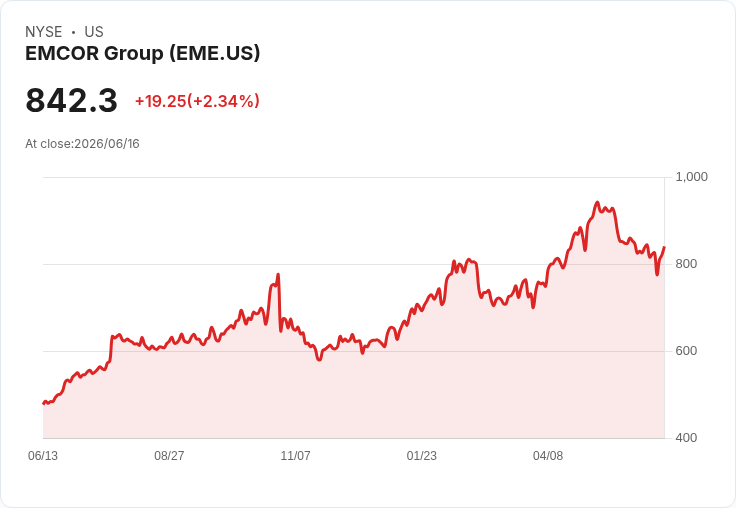The width and height of the screenshot is (736, 508).
Task: Click the 842.3 price value
Action: coord(71,100)
